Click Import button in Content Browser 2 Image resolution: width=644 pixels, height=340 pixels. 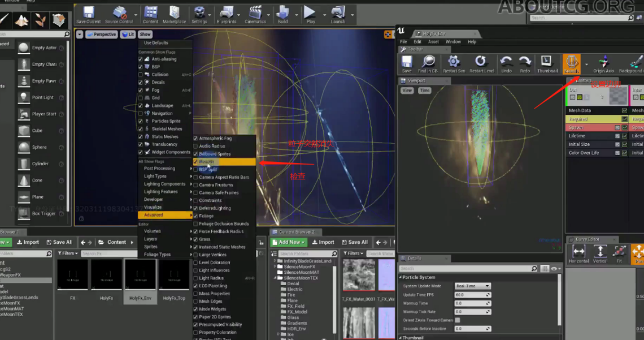(323, 242)
